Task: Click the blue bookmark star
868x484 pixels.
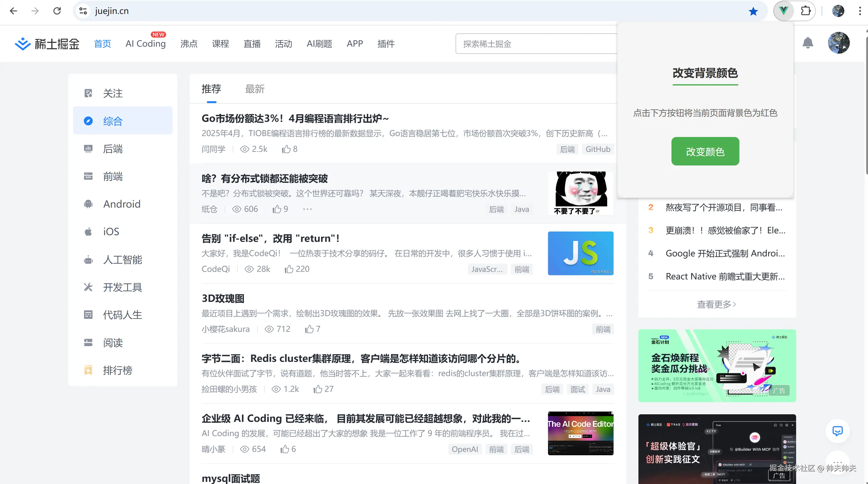Action: click(753, 12)
